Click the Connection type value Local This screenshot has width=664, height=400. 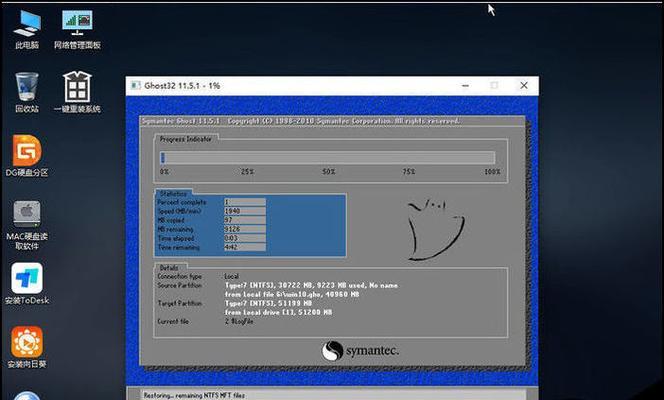coord(232,276)
